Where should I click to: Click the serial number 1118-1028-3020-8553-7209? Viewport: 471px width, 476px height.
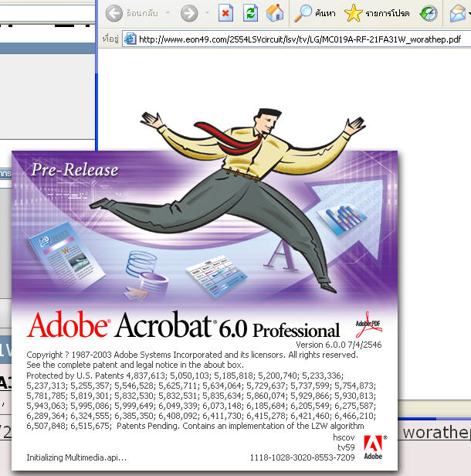pos(302,457)
